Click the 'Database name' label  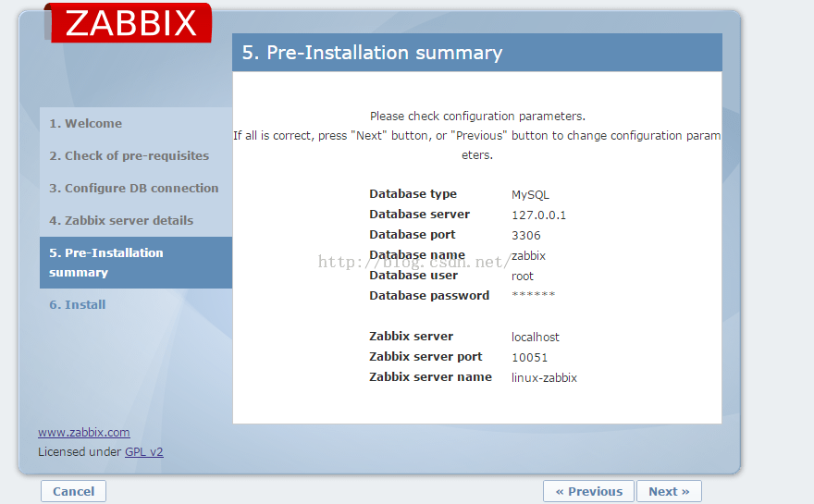point(417,255)
